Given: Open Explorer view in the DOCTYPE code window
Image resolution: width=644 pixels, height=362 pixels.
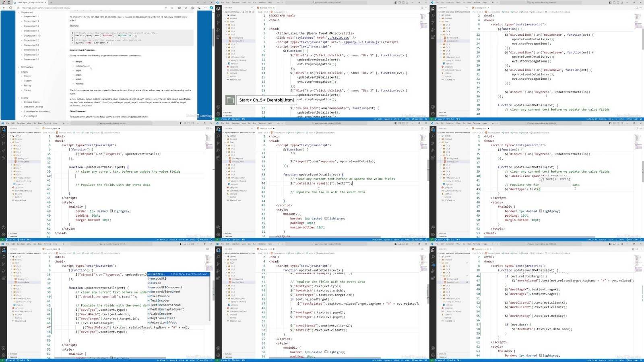Looking at the screenshot, I should tap(218, 8).
